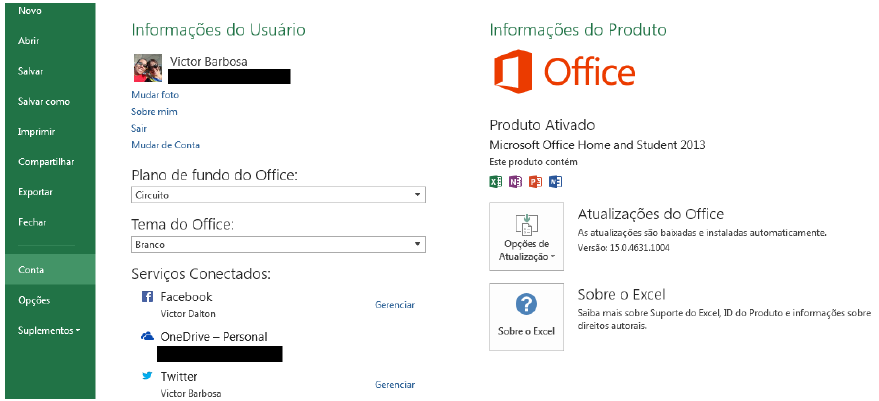This screenshot has width=879, height=401.
Task: Click the Word product icon
Action: click(555, 182)
